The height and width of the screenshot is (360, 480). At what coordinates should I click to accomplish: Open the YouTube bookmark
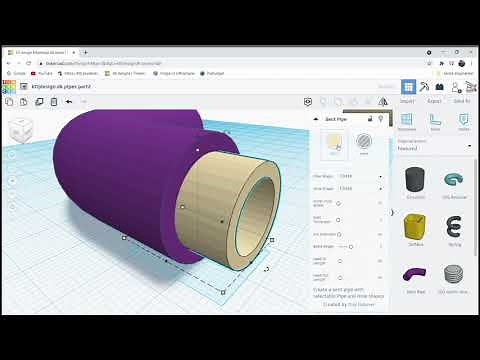(x=42, y=73)
